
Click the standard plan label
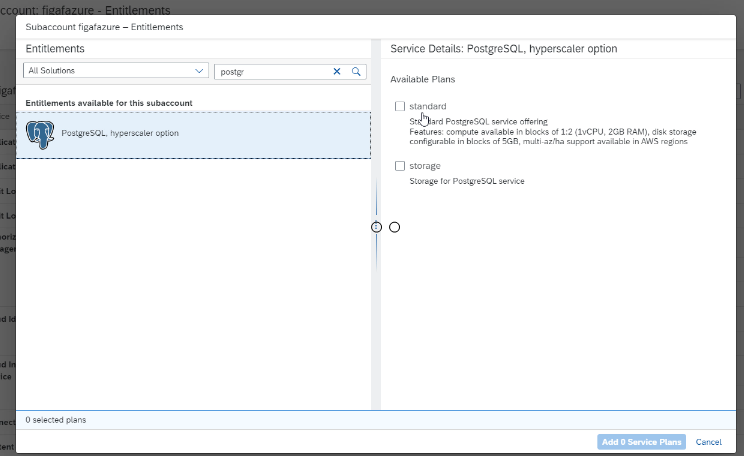pyautogui.click(x=428, y=106)
